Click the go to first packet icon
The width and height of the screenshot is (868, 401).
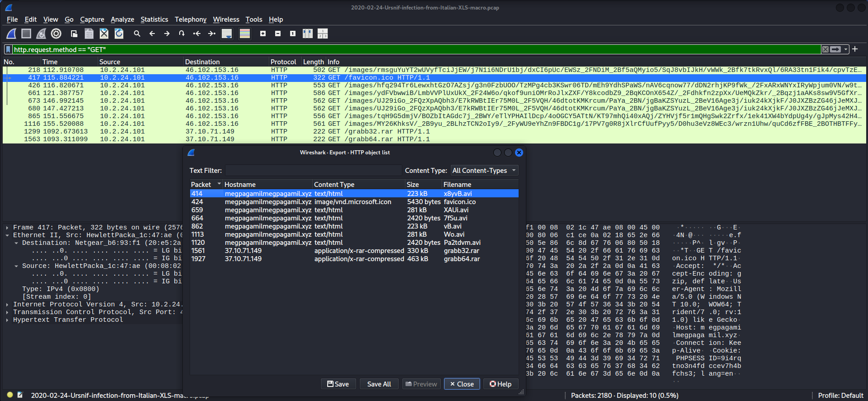[197, 33]
